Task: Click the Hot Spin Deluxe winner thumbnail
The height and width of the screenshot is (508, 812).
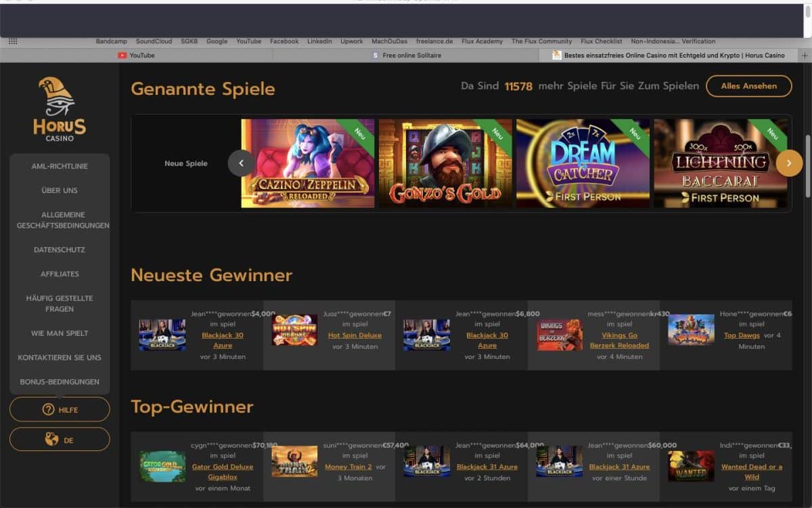Action: (x=294, y=330)
